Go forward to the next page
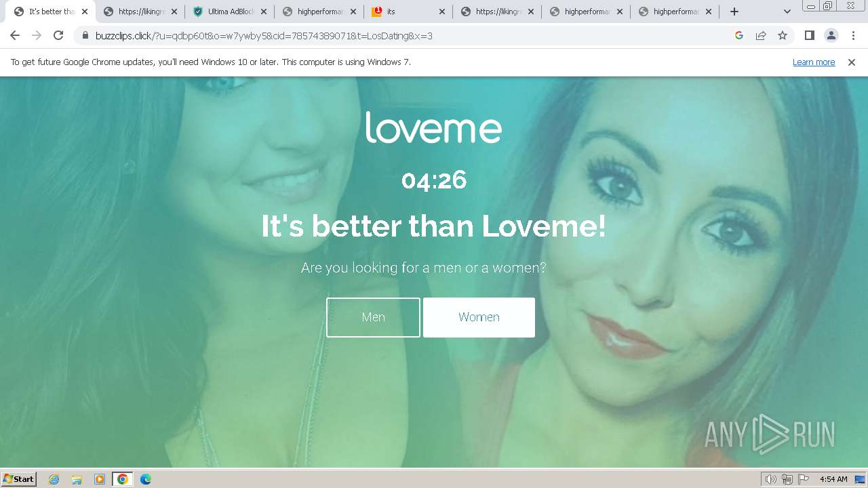Viewport: 868px width, 488px height. [37, 36]
